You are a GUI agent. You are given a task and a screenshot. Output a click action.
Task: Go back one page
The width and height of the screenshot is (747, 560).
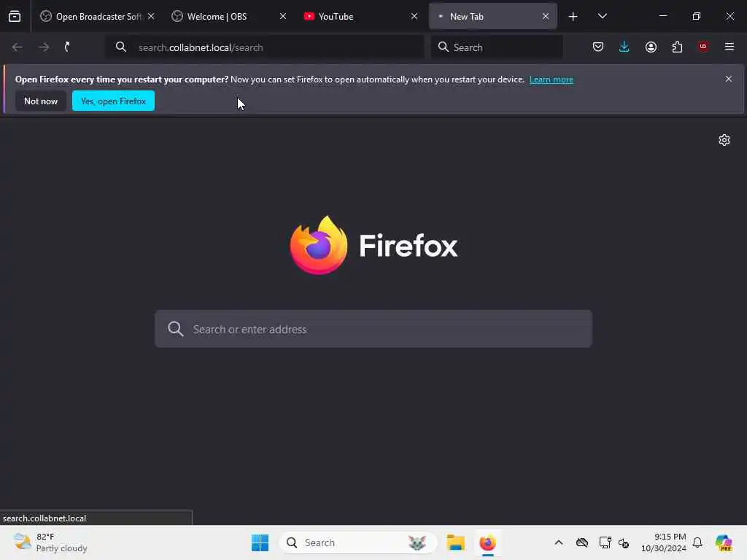click(x=18, y=47)
